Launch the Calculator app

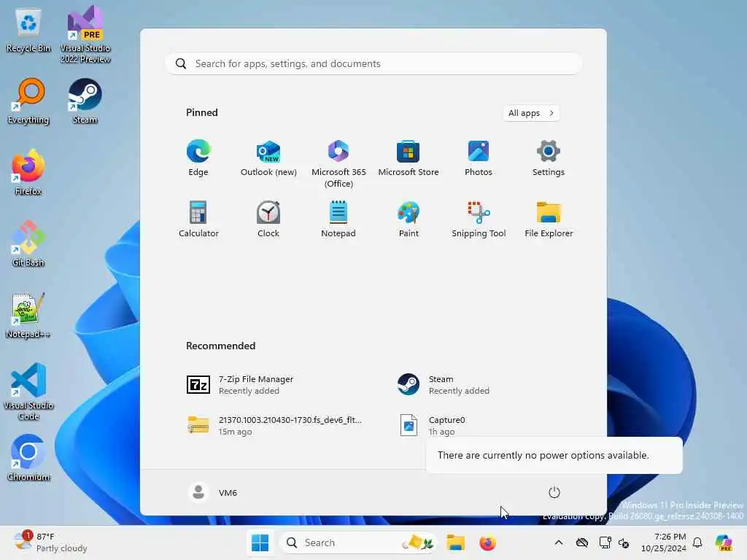[x=198, y=219]
